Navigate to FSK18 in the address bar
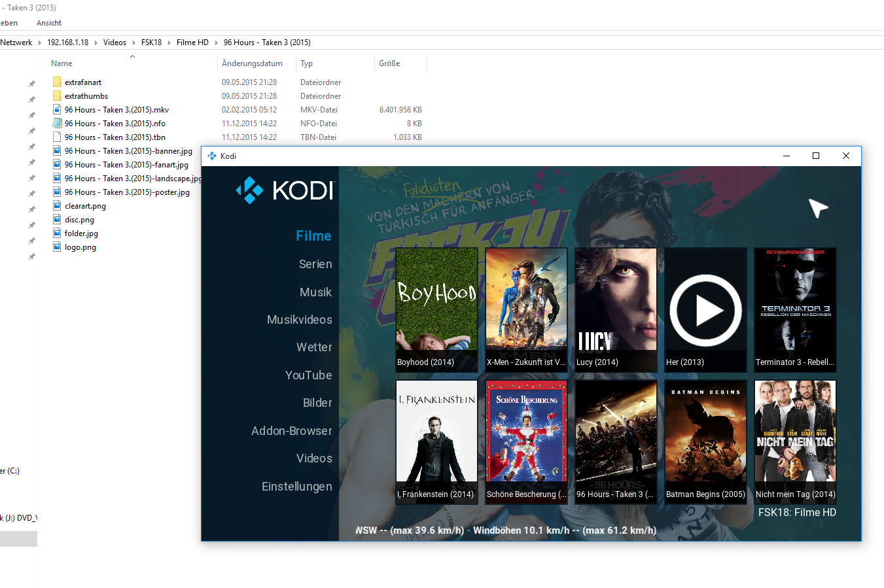The width and height of the screenshot is (884, 588). coord(151,43)
